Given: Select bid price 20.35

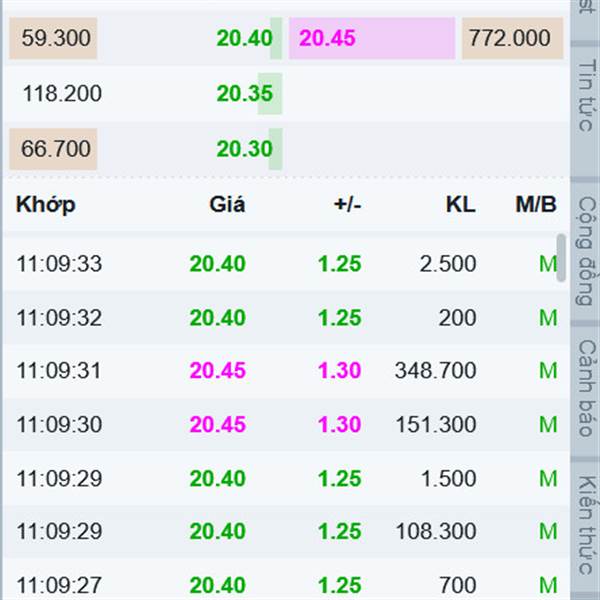Looking at the screenshot, I should click(244, 94).
